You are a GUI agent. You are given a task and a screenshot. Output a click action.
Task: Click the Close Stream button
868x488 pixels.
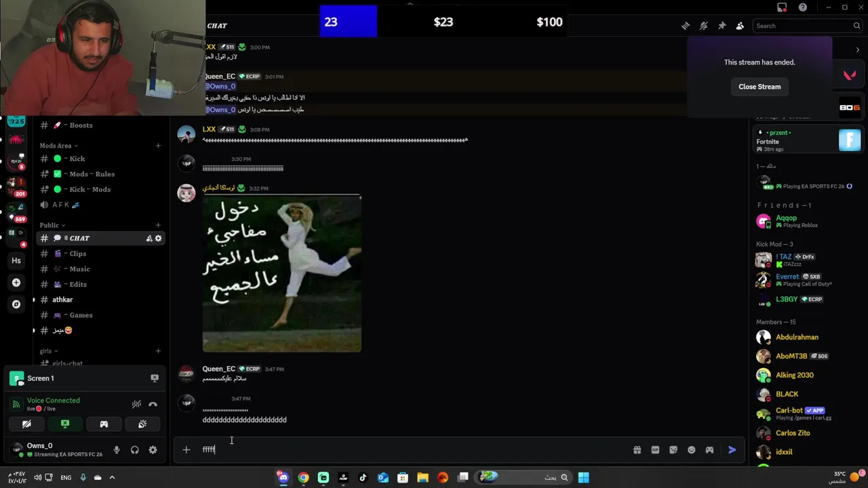[759, 87]
